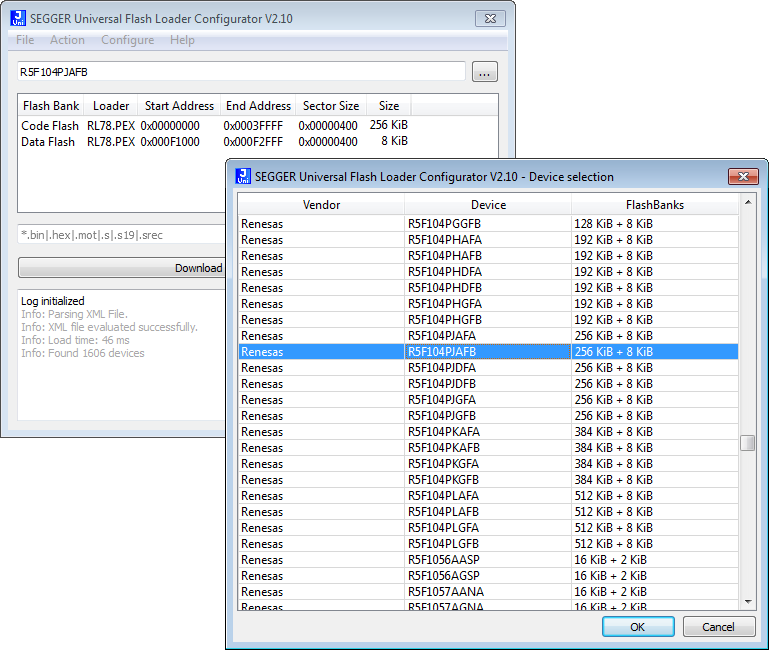Open the Configure menu
Screen dimensions: 769x650
pos(128,40)
